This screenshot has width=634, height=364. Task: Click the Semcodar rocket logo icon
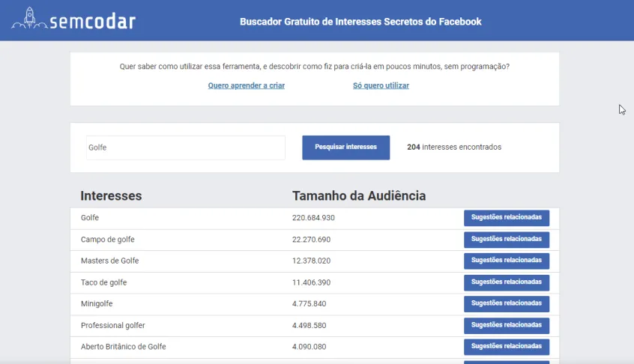(x=29, y=20)
